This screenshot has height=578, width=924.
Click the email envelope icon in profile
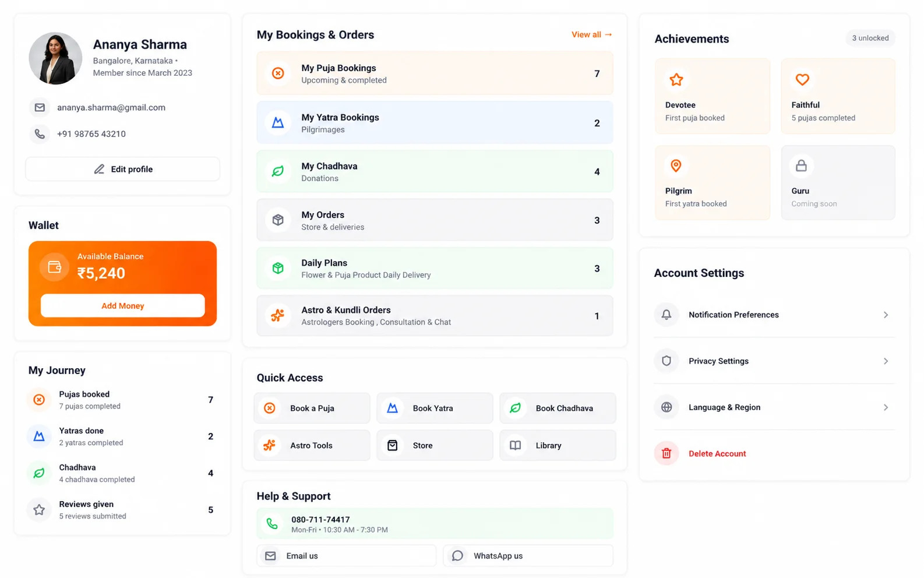click(x=40, y=107)
